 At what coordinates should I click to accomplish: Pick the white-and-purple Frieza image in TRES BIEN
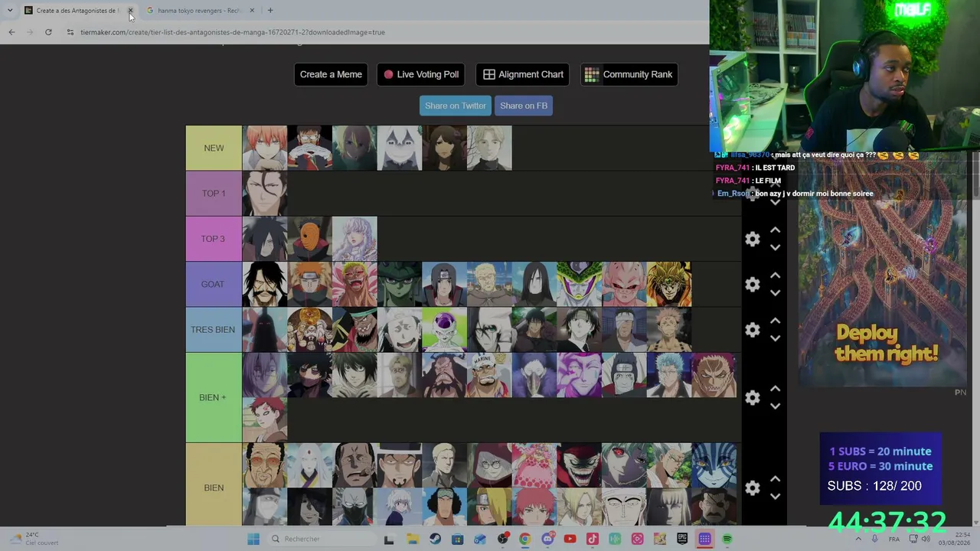[445, 329]
